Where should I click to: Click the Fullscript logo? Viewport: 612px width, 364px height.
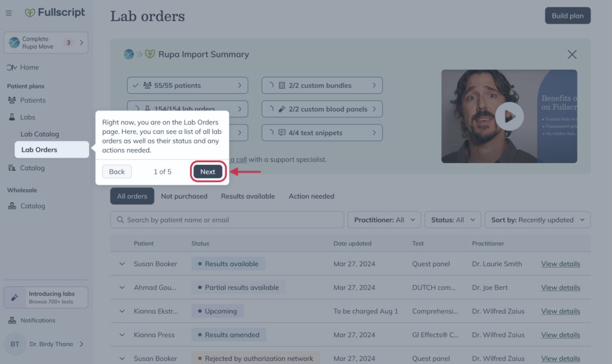click(55, 13)
